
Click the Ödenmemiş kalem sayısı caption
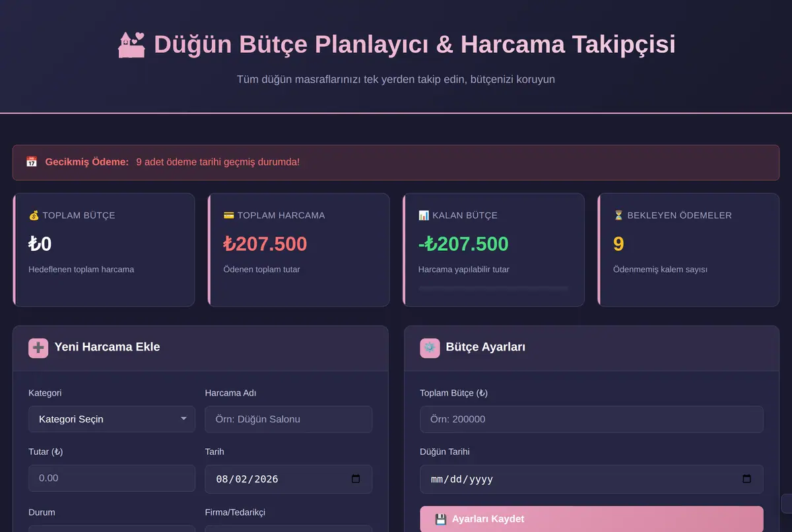660,269
